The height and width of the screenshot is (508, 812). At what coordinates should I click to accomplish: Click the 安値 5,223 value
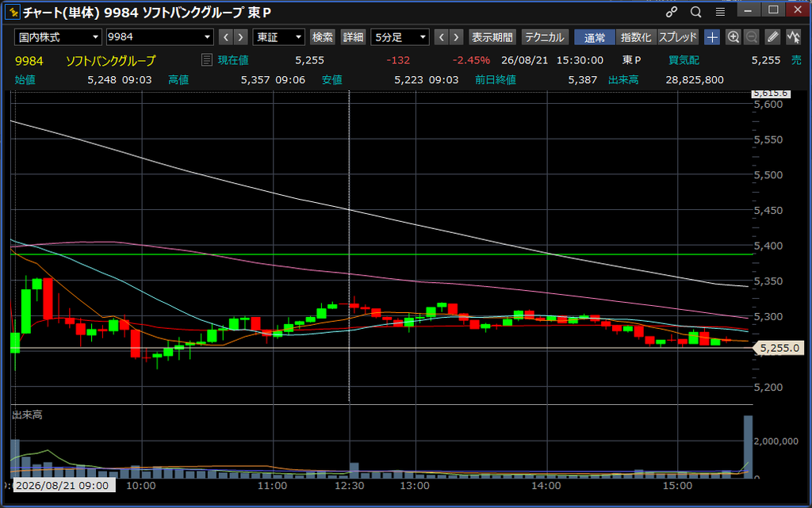[408, 80]
